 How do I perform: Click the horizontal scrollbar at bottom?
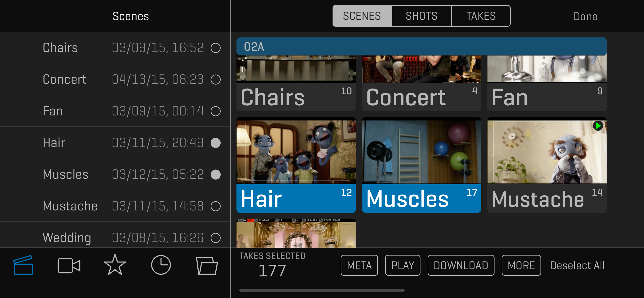322,291
